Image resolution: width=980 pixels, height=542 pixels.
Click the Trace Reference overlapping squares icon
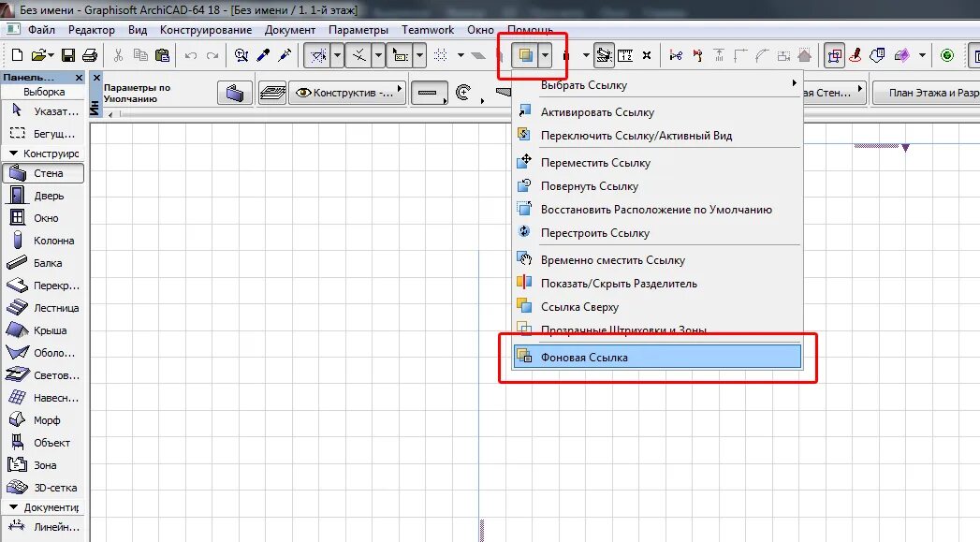(526, 55)
